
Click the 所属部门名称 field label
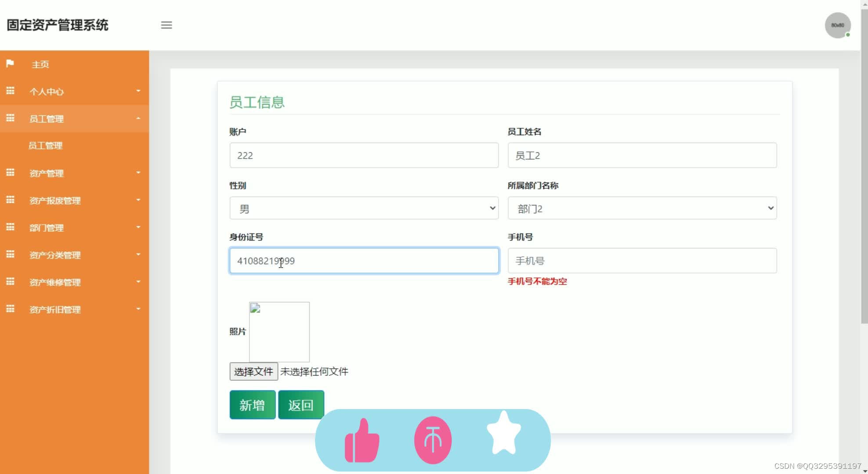[x=533, y=186]
